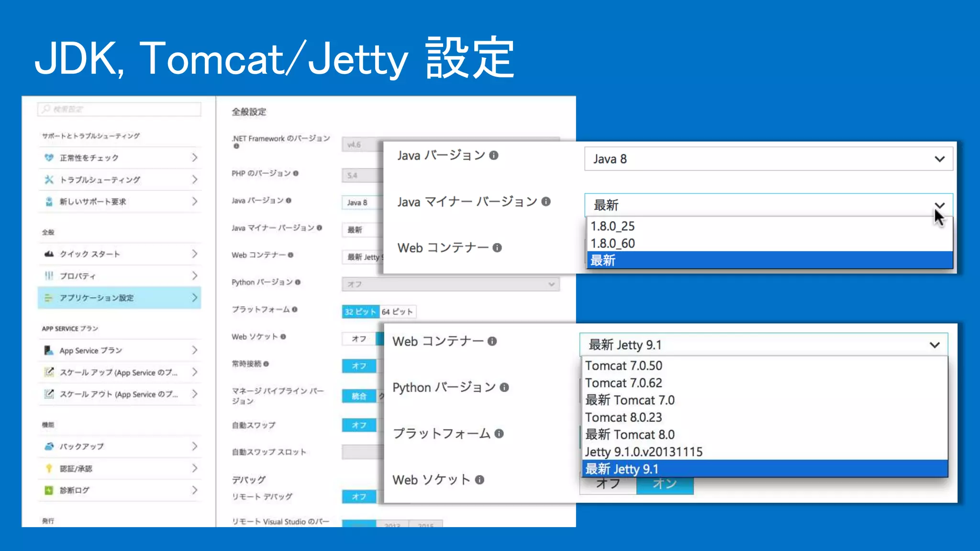This screenshot has height=551, width=980.
Task: Click the diagnostic log green icon
Action: coord(49,490)
